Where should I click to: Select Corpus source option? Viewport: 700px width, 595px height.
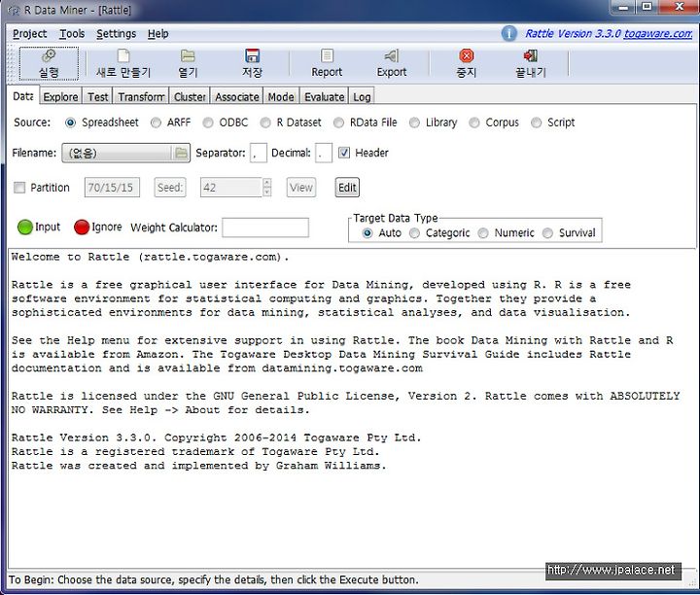tap(474, 122)
